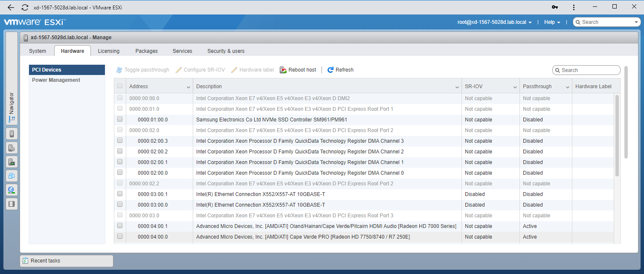Open the Security & users tab

pos(226,51)
